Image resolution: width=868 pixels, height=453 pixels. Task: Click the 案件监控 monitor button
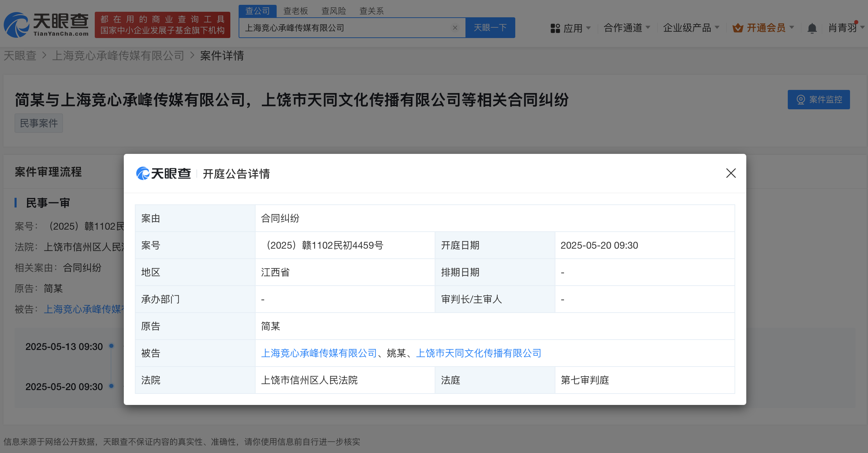tap(819, 100)
